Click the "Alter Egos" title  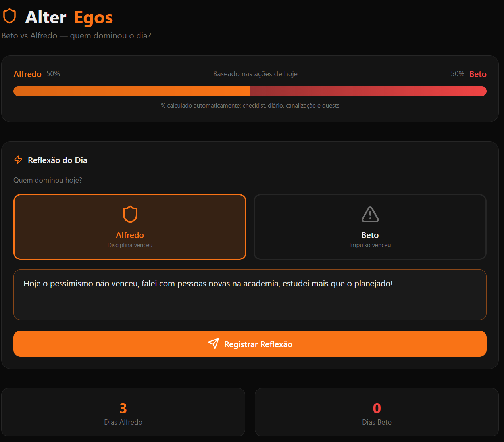point(69,17)
